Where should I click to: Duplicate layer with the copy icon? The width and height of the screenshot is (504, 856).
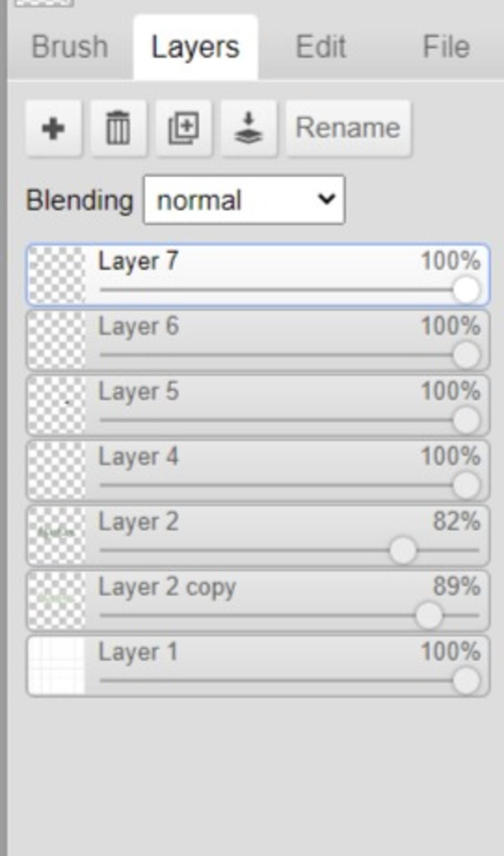(x=184, y=128)
